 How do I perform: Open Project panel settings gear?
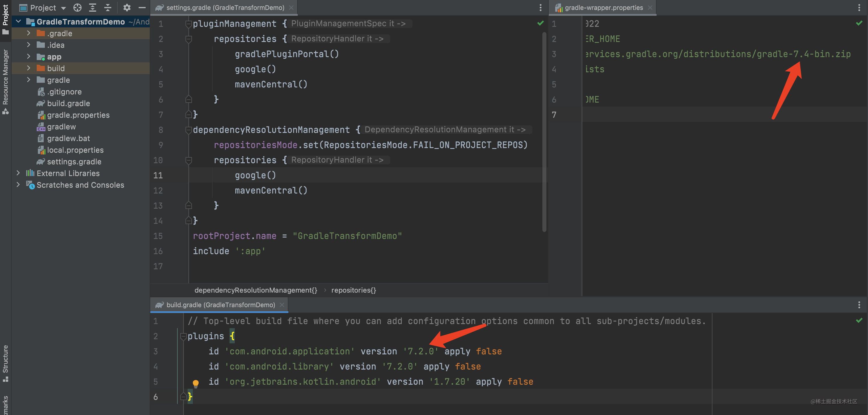127,7
